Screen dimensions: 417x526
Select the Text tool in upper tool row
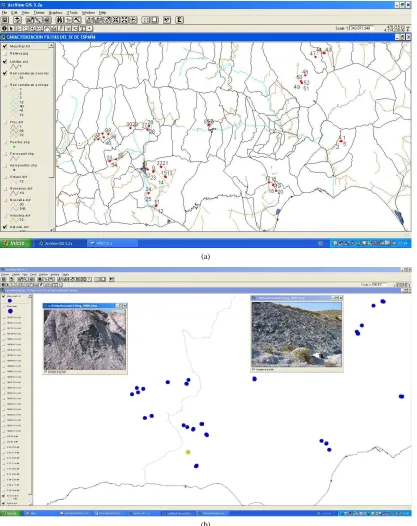tap(82, 29)
